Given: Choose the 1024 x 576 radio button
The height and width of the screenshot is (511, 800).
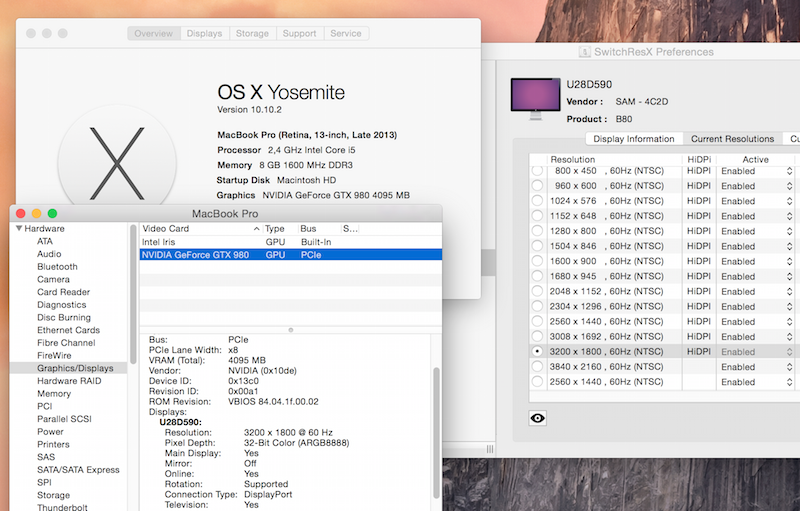Looking at the screenshot, I should pyautogui.click(x=537, y=201).
